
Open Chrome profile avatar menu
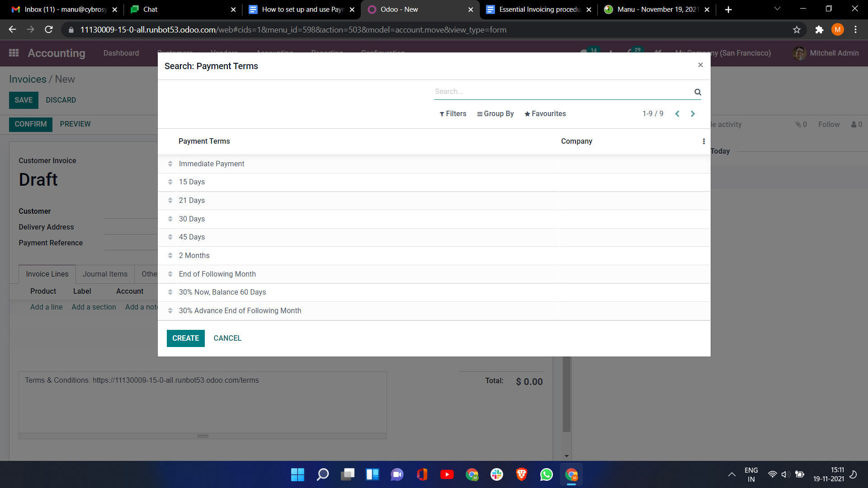837,30
